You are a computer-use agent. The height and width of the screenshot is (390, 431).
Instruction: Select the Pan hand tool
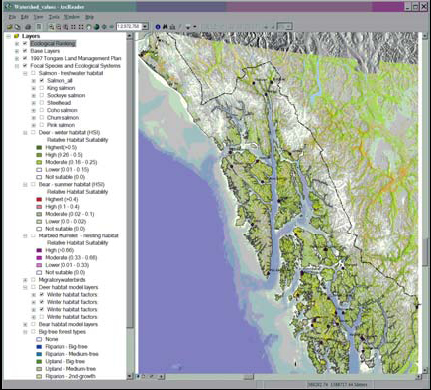pyautogui.click(x=89, y=27)
